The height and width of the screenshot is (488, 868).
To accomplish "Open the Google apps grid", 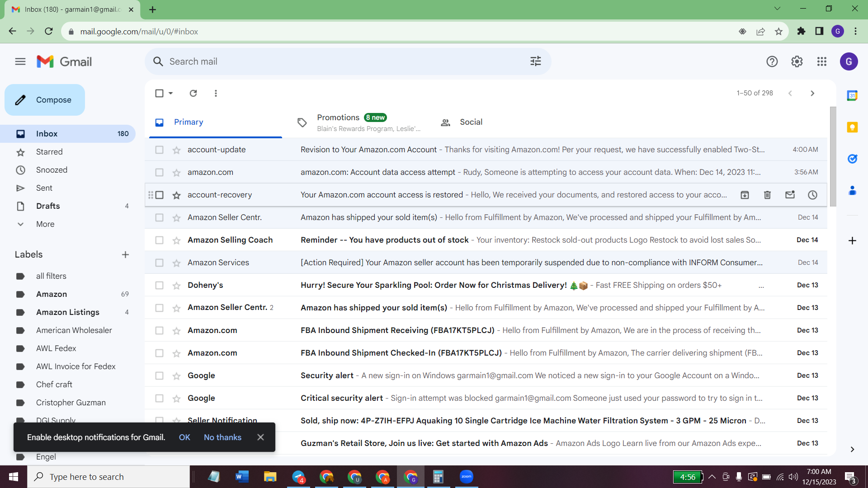I will point(822,61).
